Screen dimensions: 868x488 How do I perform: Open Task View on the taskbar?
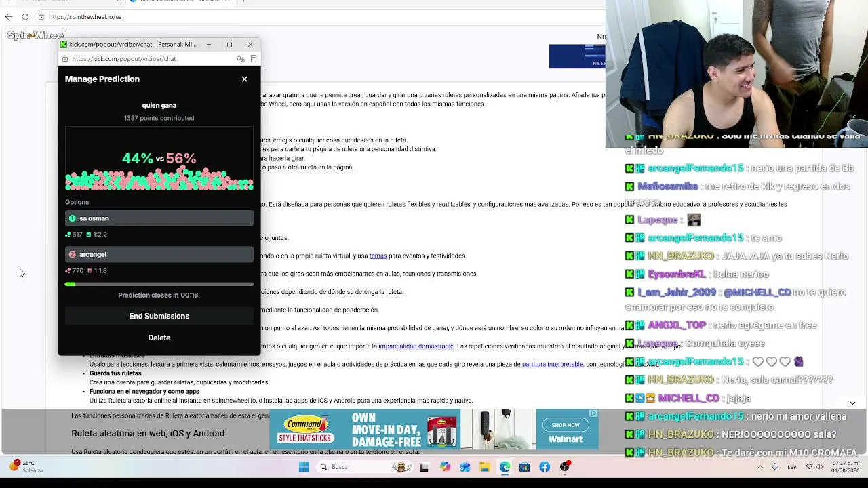coord(424,467)
